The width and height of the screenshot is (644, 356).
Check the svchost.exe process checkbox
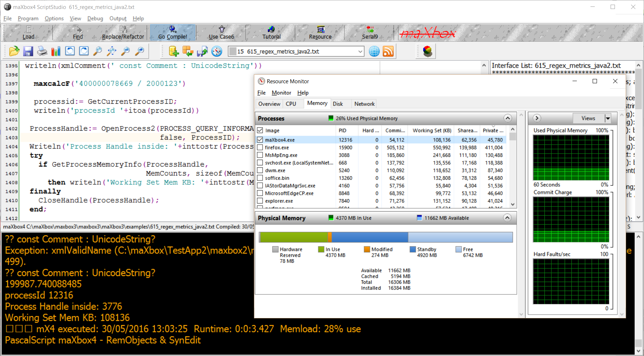point(260,163)
